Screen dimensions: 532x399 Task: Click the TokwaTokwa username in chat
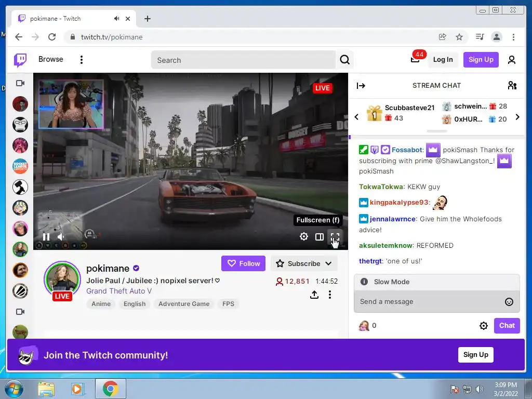point(381,187)
